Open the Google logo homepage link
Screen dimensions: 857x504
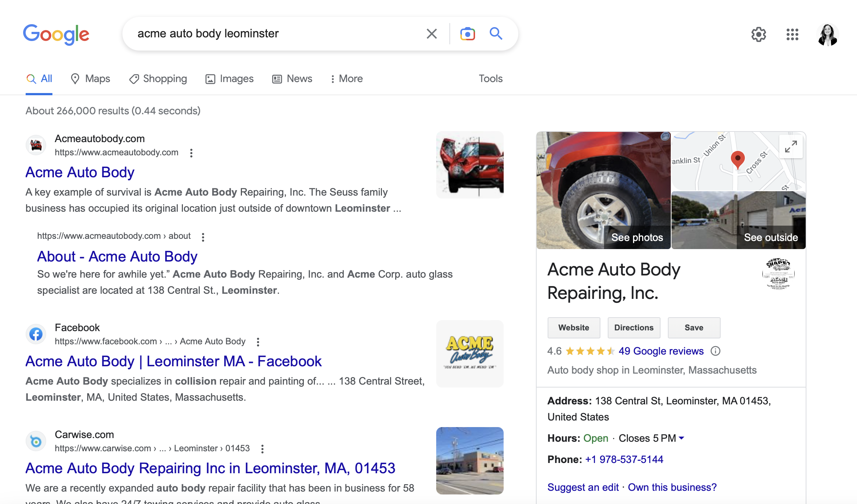point(56,34)
